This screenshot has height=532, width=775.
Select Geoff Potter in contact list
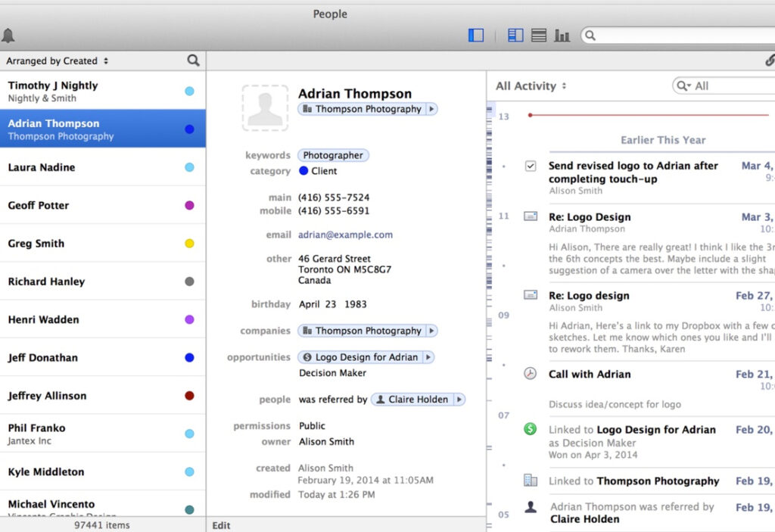click(39, 205)
